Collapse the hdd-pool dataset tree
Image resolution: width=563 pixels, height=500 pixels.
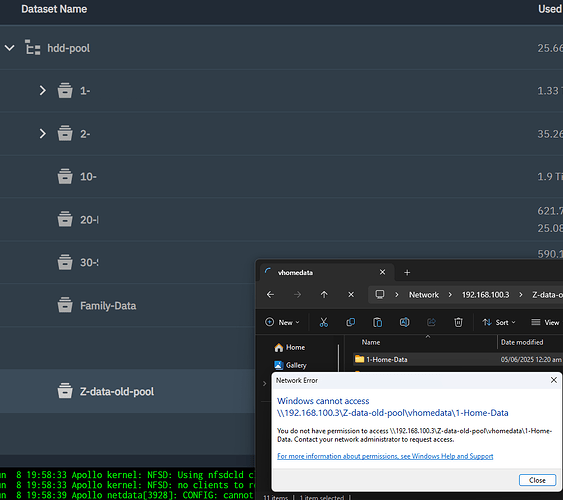(x=10, y=48)
